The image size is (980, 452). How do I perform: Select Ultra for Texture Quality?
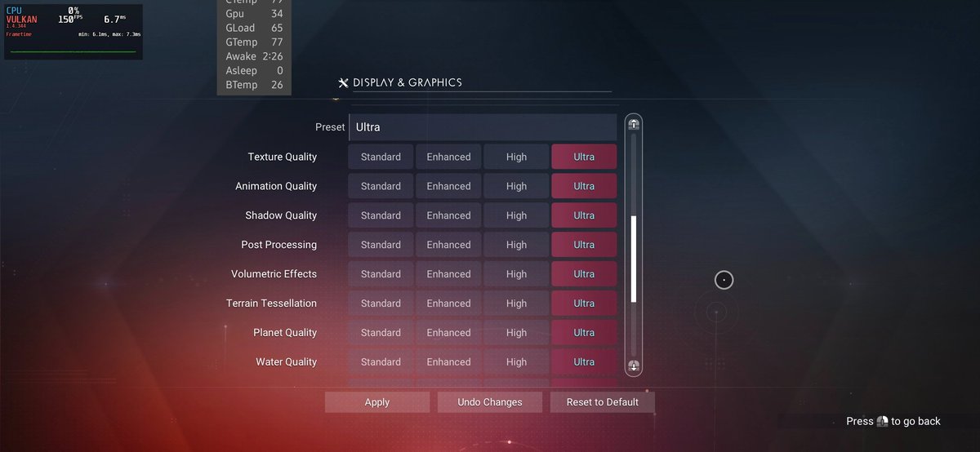tap(584, 157)
